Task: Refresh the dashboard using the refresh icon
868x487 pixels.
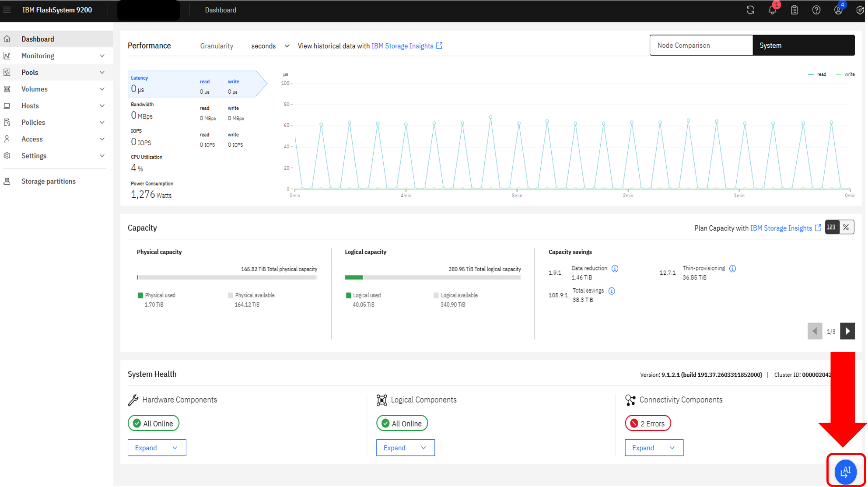Action: point(750,10)
